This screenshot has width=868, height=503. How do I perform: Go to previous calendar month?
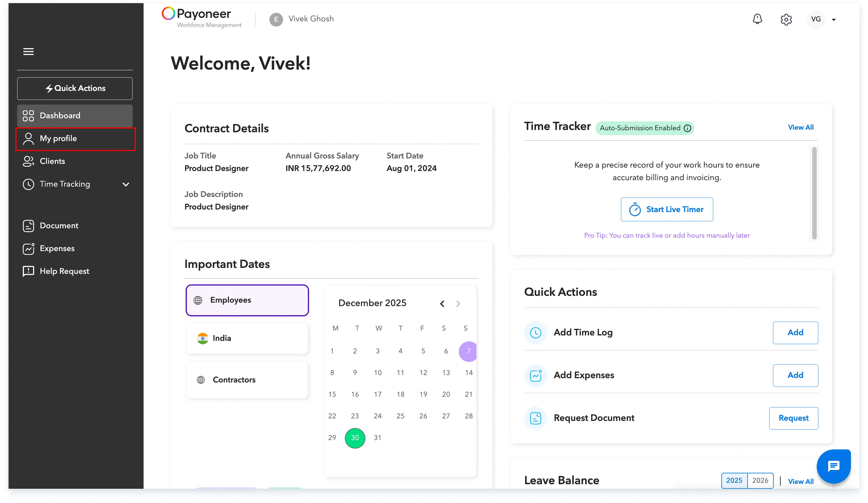pyautogui.click(x=442, y=304)
